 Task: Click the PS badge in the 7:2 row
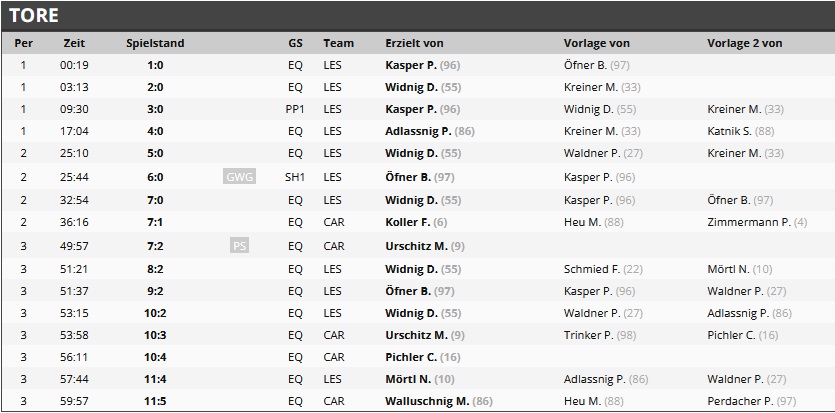tap(239, 246)
